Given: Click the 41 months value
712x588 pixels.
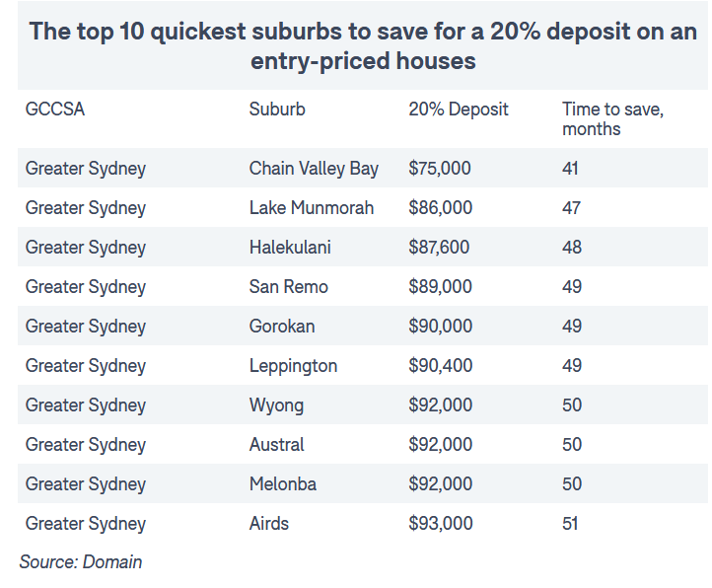Looking at the screenshot, I should pyautogui.click(x=570, y=169).
